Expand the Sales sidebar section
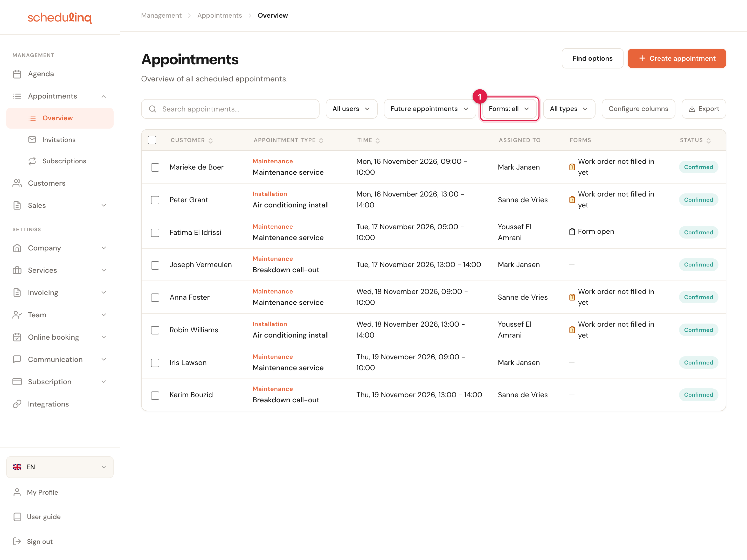 click(60, 206)
